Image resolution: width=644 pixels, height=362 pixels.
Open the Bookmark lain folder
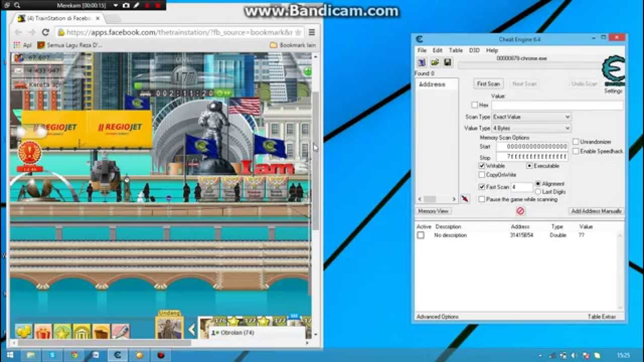pyautogui.click(x=293, y=45)
